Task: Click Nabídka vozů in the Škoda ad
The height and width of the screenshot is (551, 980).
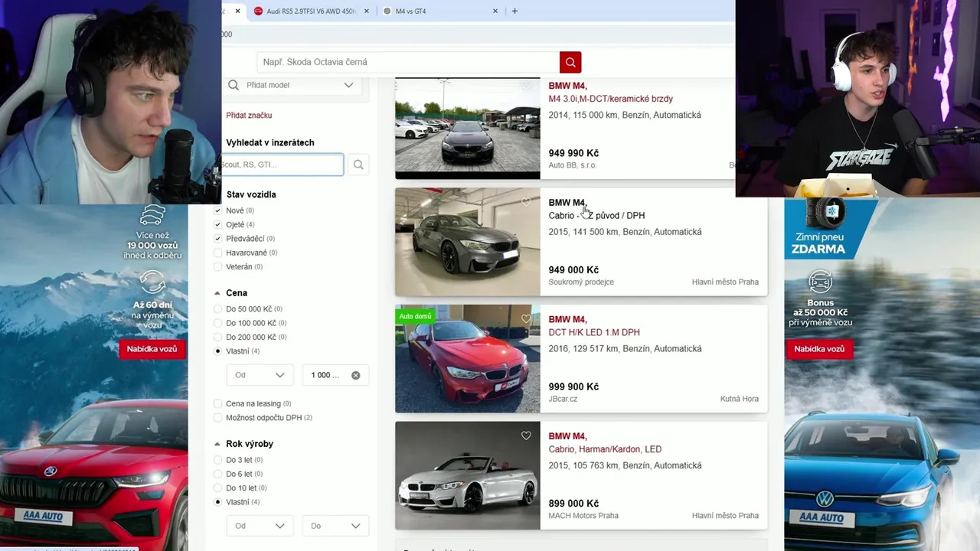Action: [x=152, y=349]
